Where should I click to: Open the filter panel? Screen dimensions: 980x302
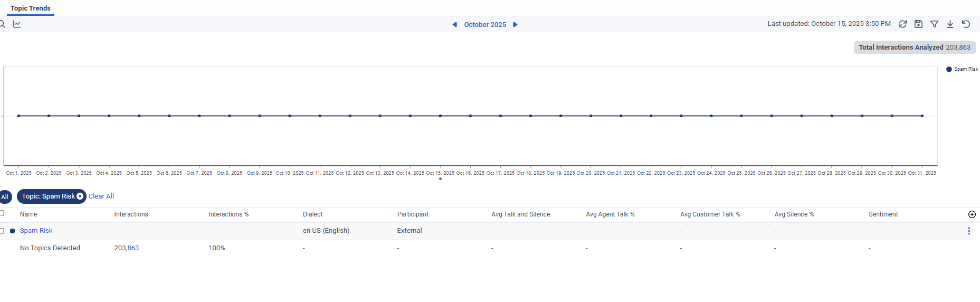(934, 24)
